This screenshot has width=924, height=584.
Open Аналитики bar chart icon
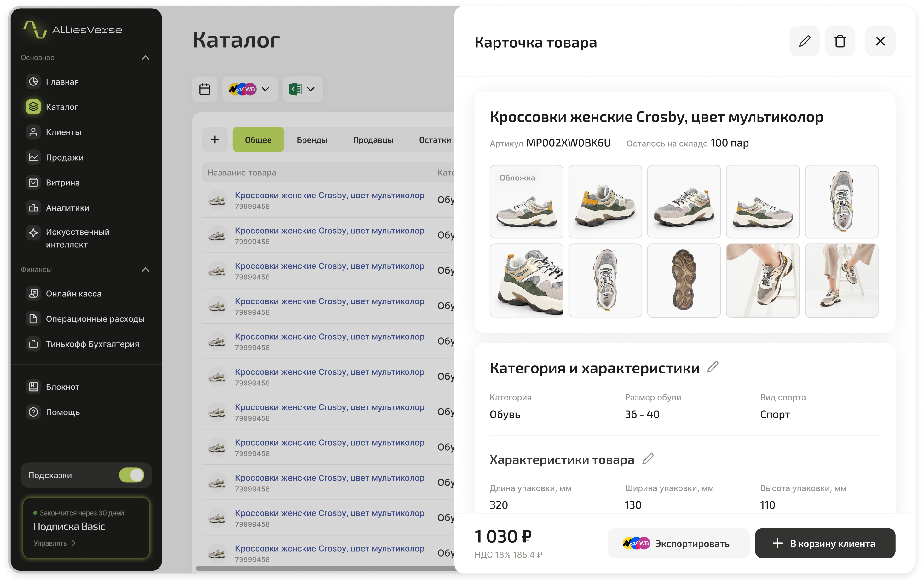click(33, 208)
